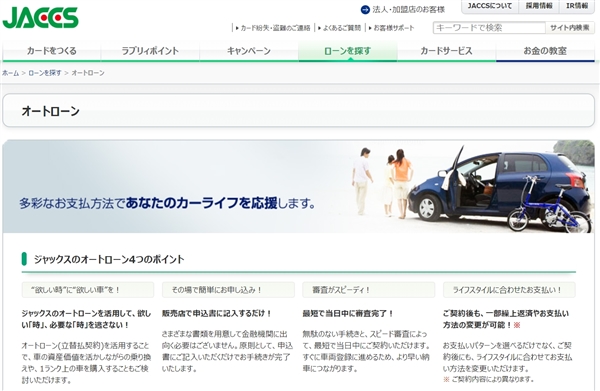Click the オートローン breadcrumb text
The image size is (600, 391).
(88, 73)
